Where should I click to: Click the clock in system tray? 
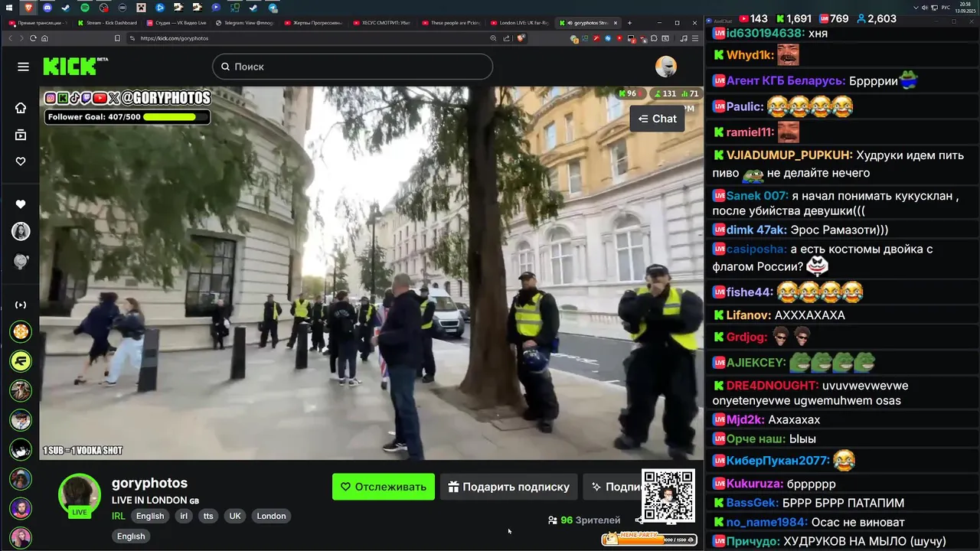(964, 8)
